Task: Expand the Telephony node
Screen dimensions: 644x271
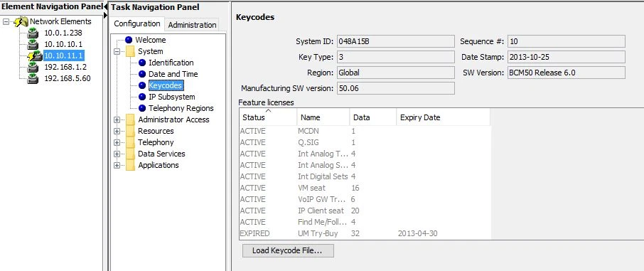Action: point(117,142)
